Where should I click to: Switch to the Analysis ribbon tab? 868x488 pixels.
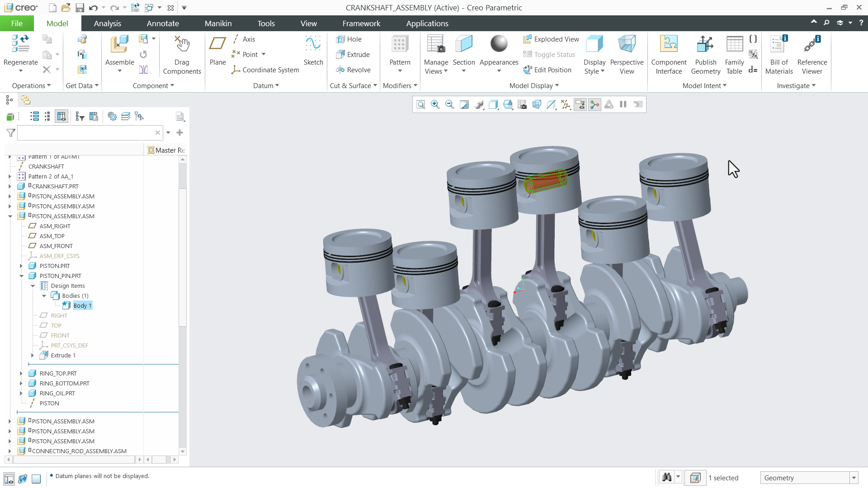click(107, 23)
